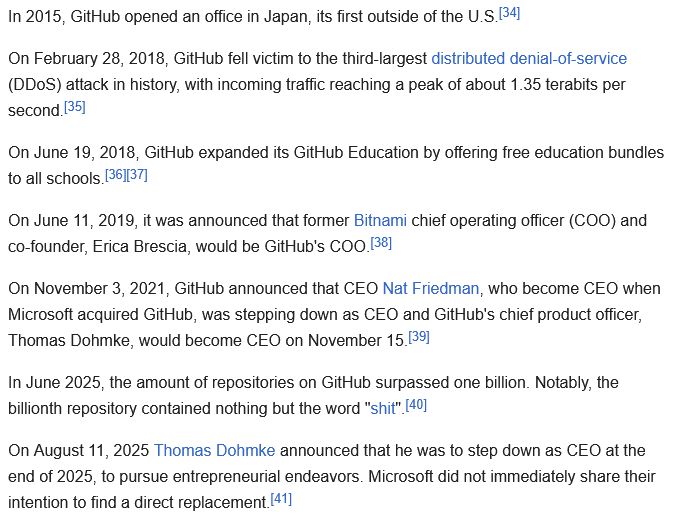Click citation [37] after schools
This screenshot has height=524, width=673.
(x=137, y=175)
